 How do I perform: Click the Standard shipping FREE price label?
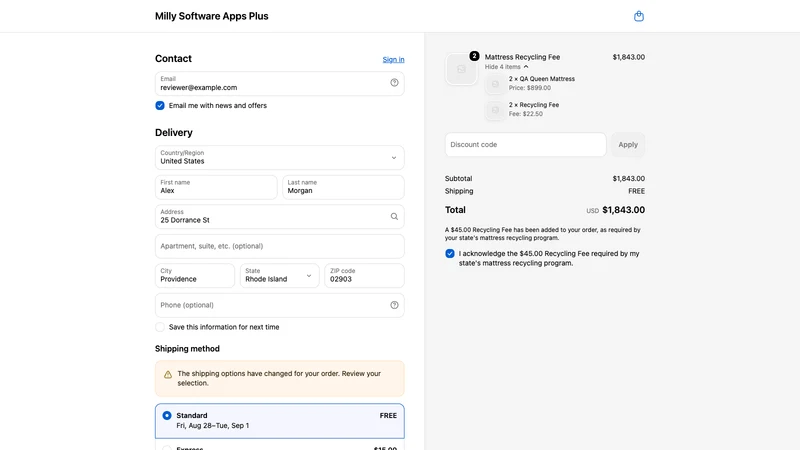pyautogui.click(x=388, y=416)
